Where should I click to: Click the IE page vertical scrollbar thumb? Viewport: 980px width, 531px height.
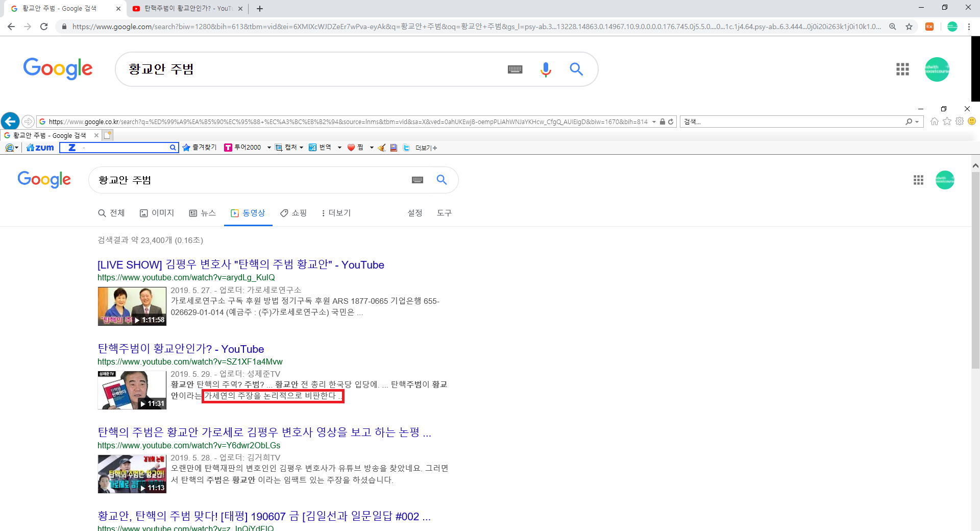pos(975,271)
